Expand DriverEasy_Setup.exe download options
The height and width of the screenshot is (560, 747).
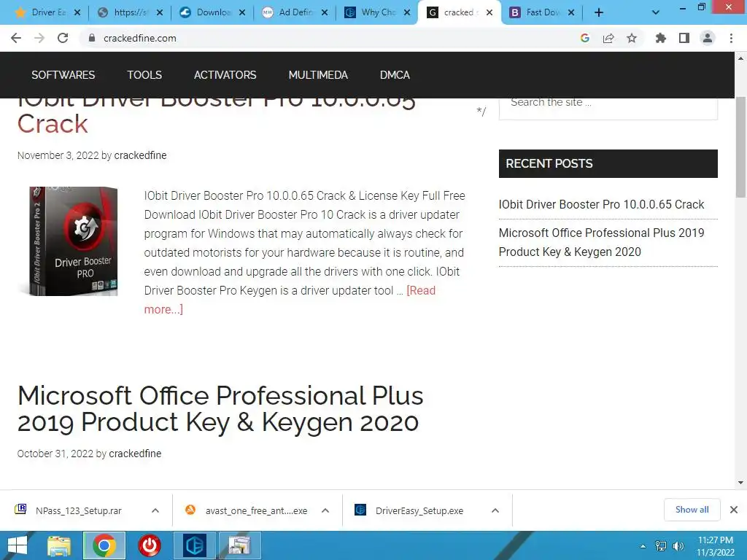[x=495, y=510]
